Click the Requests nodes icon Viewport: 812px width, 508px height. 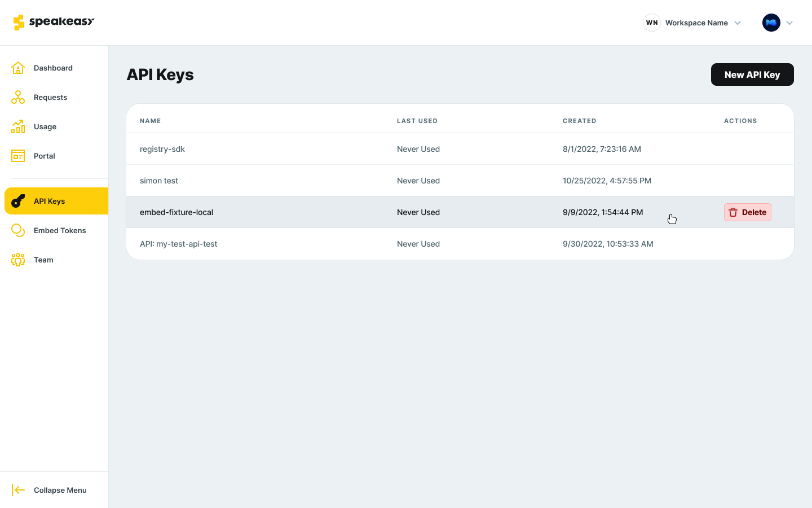[x=18, y=97]
